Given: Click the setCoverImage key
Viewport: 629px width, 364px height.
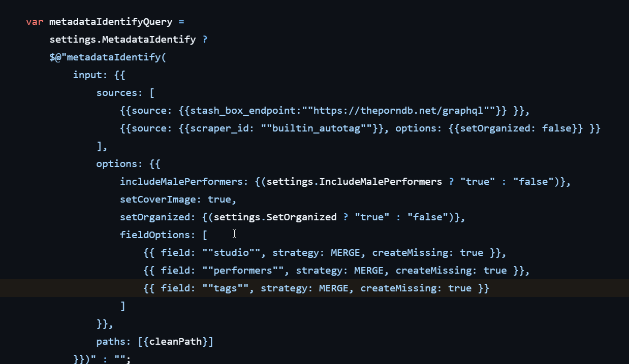Looking at the screenshot, I should (161, 199).
